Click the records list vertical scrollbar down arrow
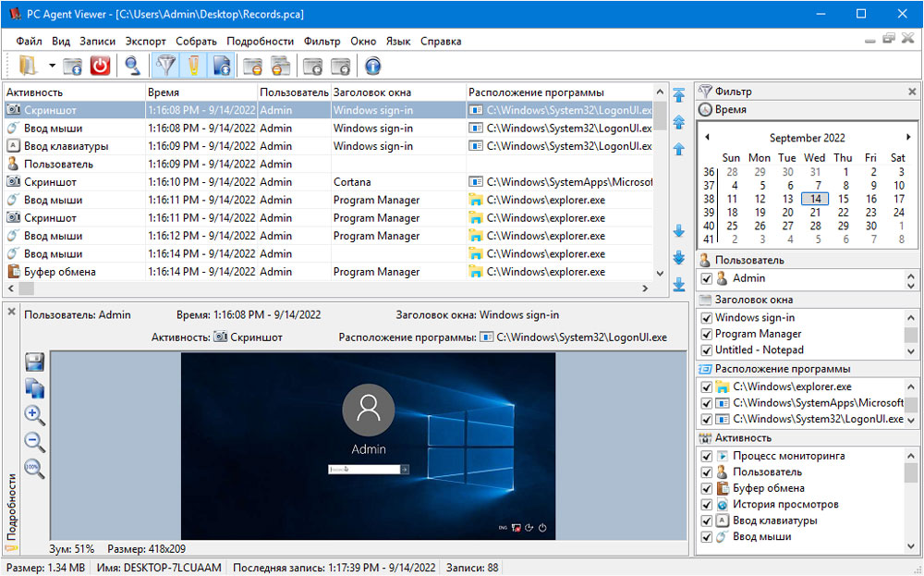 tap(660, 273)
